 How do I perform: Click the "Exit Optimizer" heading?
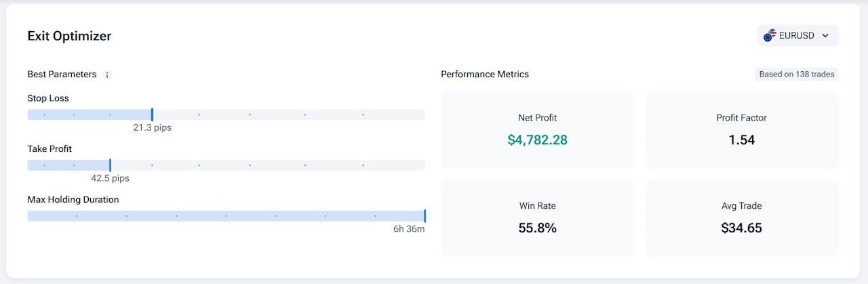[x=69, y=36]
